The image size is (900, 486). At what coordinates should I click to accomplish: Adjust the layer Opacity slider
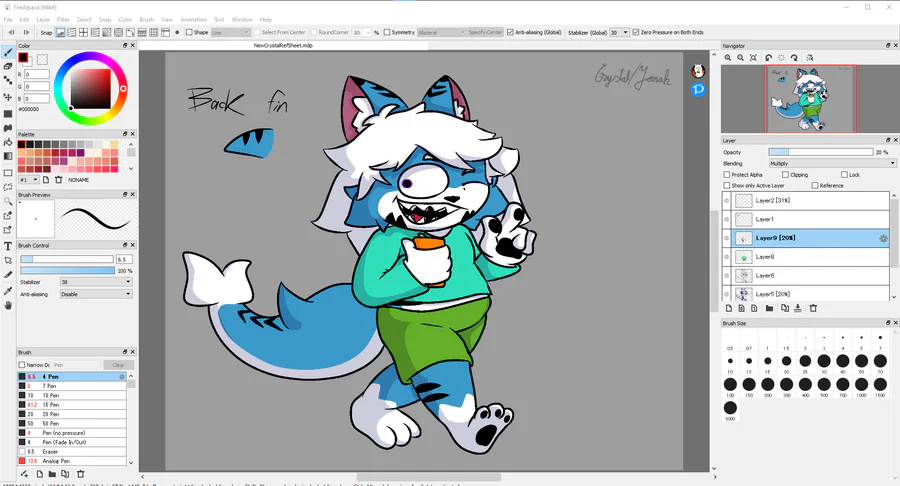click(821, 152)
